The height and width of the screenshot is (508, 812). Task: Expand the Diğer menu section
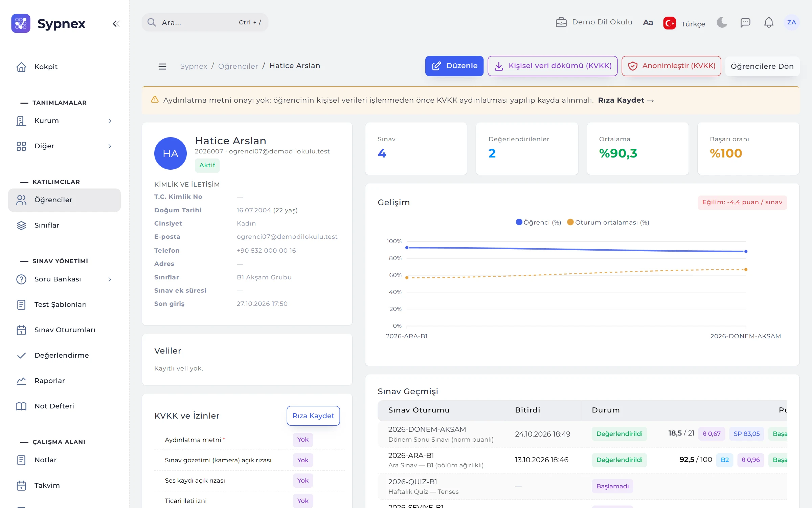(x=64, y=146)
